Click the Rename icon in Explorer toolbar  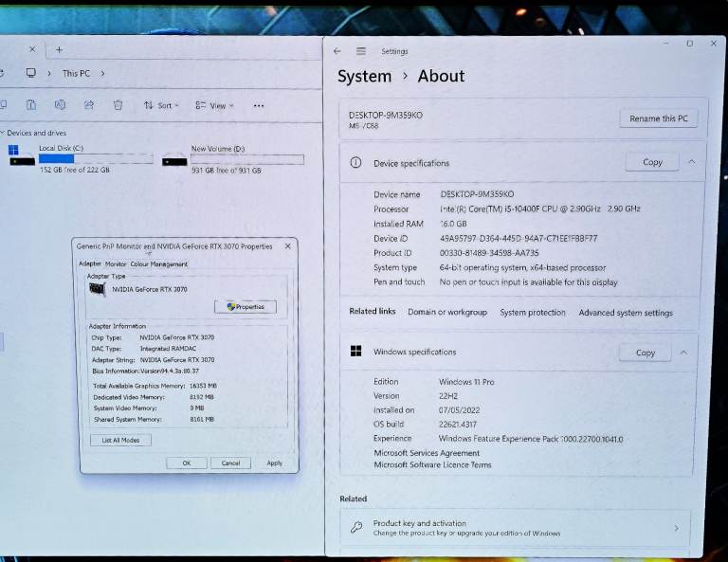(x=60, y=105)
